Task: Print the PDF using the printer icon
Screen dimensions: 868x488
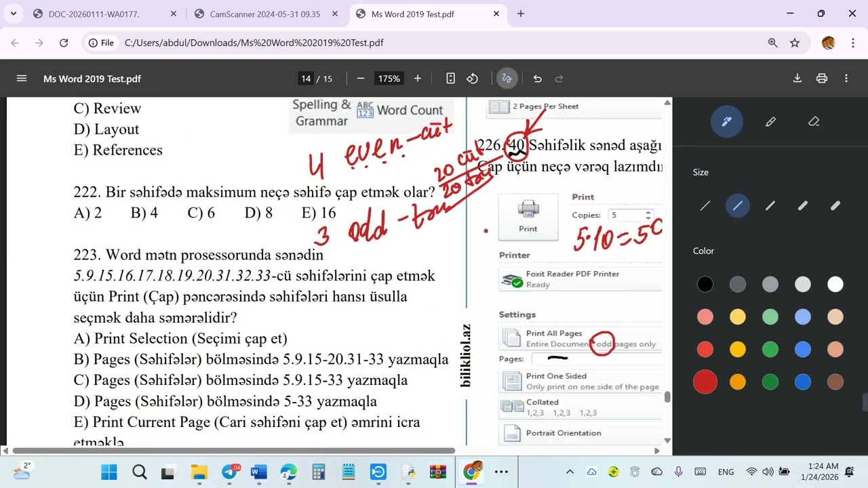Action: [x=822, y=79]
